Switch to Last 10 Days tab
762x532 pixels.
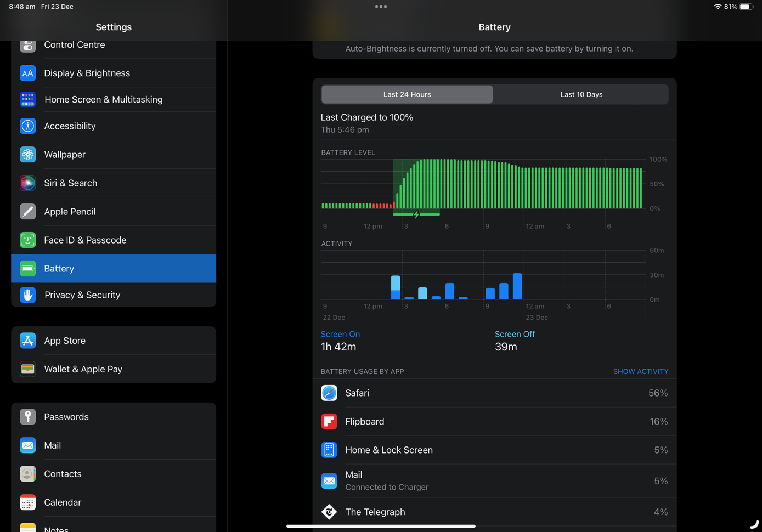click(x=582, y=94)
